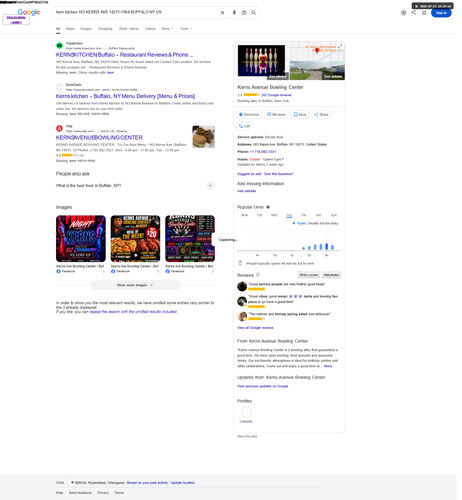This screenshot has height=500, width=462.
Task: Open the More dropdown in search tabs
Action: click(167, 29)
